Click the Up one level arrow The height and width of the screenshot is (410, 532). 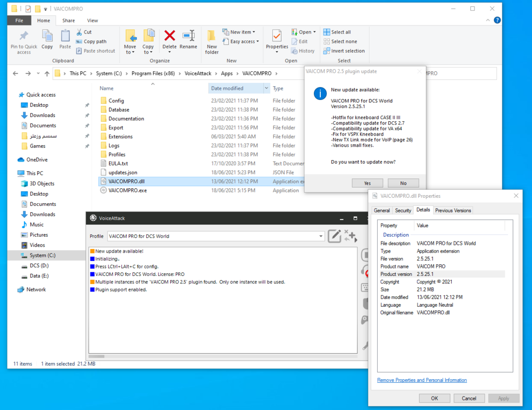tap(47, 73)
